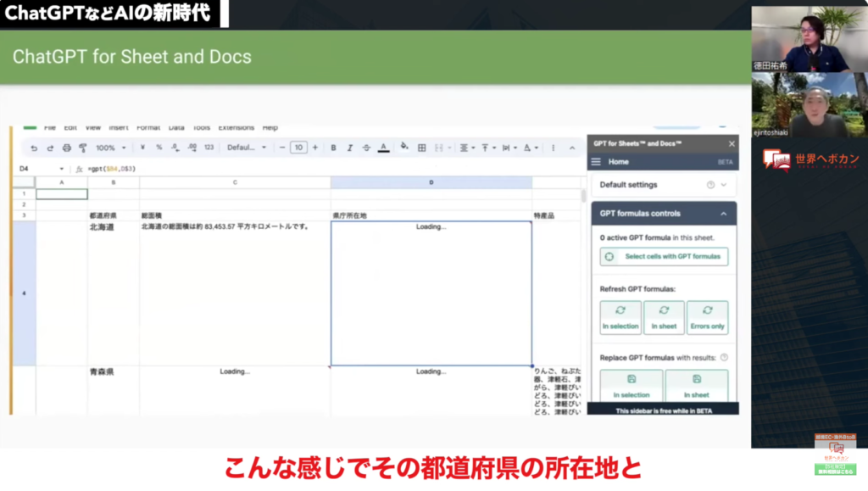Screen dimensions: 868x491
Task: Increase decimal places in toolbar
Action: (192, 148)
